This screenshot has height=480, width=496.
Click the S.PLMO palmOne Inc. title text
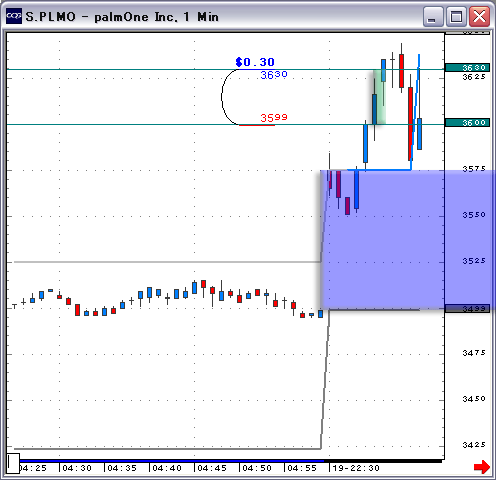(x=122, y=17)
